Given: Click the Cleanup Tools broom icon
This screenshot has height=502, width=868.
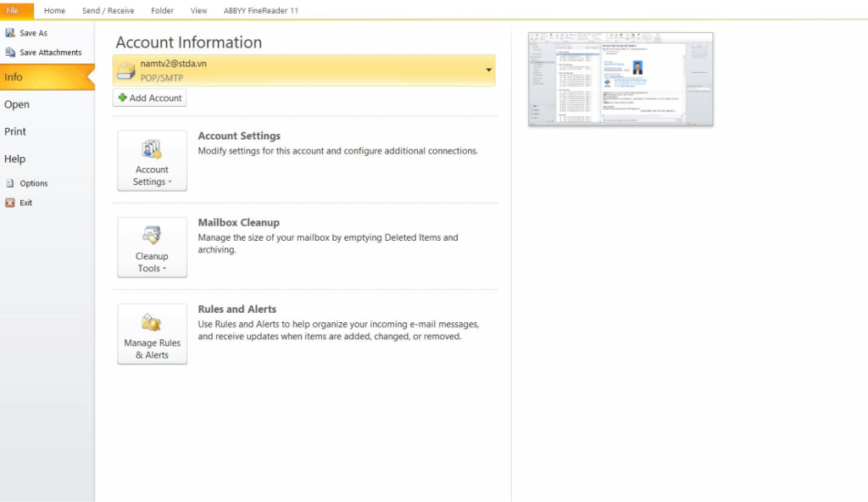Looking at the screenshot, I should (152, 236).
